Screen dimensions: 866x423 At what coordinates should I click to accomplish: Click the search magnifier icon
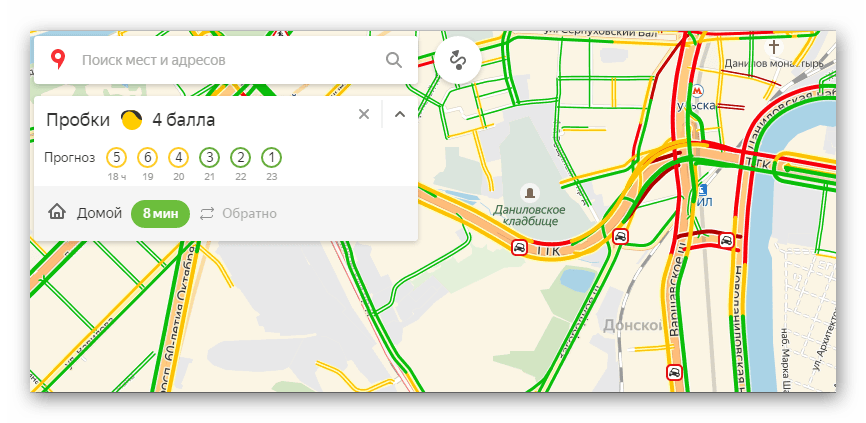point(394,60)
